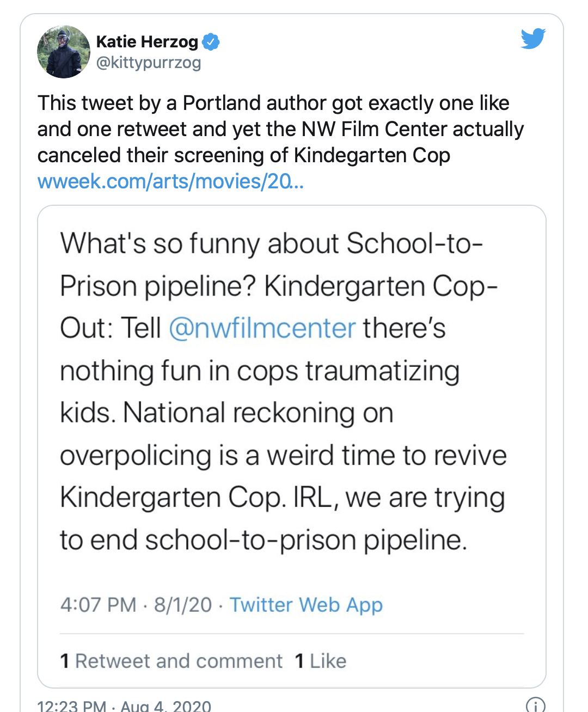Click the blue verified badge
Viewport: 588px width, 712px height.
tap(211, 41)
